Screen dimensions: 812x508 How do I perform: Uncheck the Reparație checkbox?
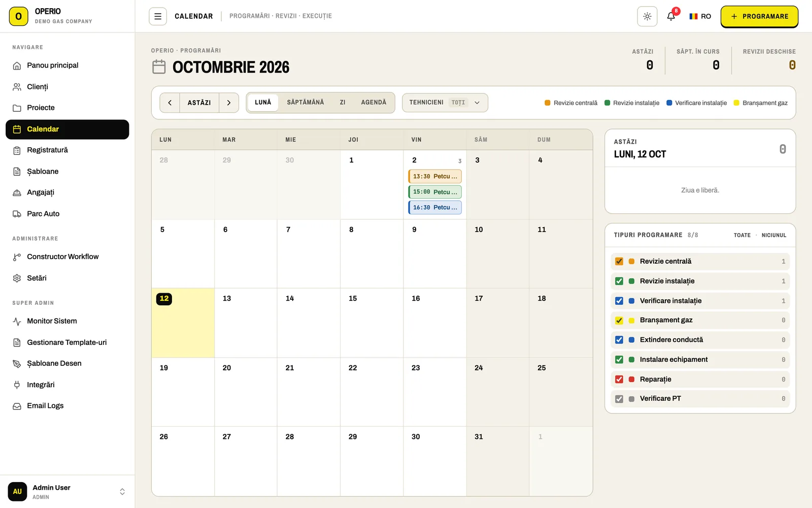coord(619,379)
